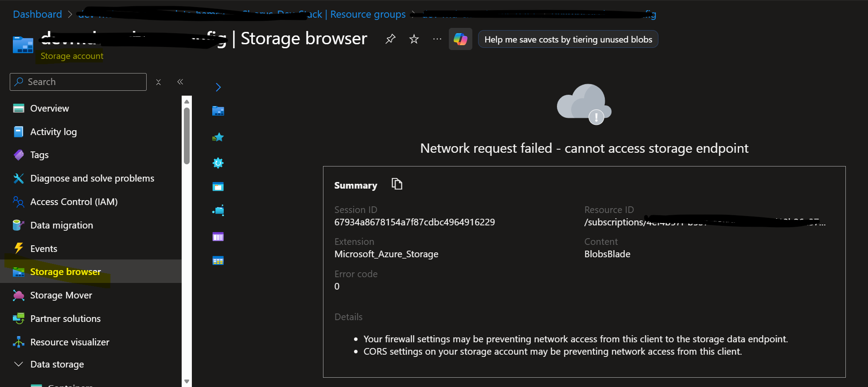This screenshot has height=387, width=868.
Task: Open the more options ellipsis menu
Action: (x=437, y=39)
